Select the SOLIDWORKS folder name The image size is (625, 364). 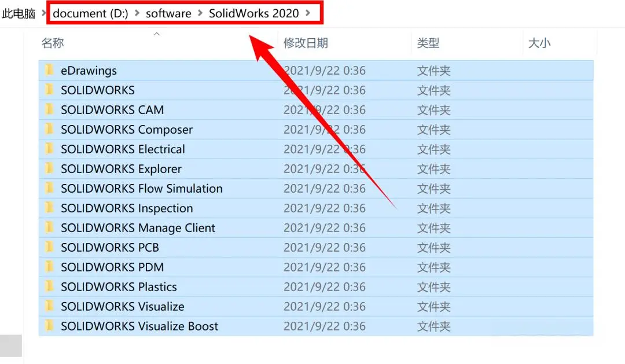[x=98, y=90]
